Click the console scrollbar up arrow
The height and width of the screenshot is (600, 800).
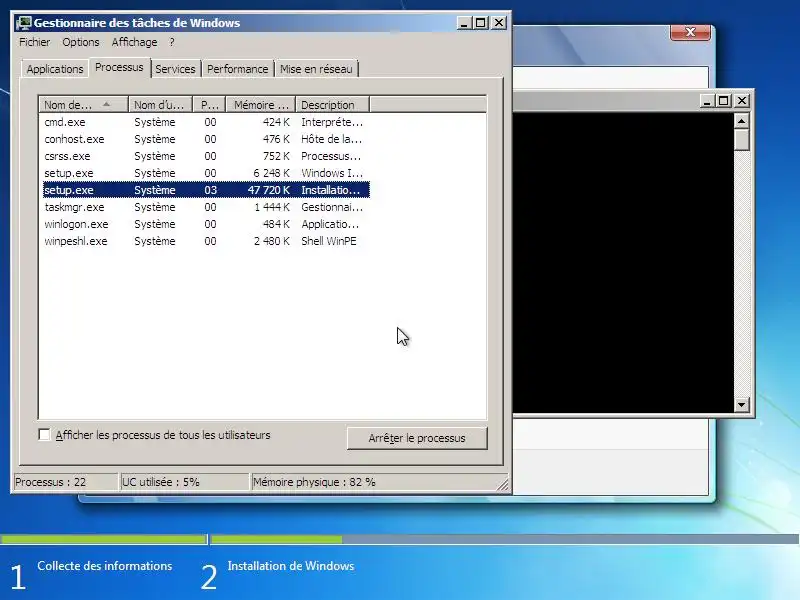(x=741, y=121)
